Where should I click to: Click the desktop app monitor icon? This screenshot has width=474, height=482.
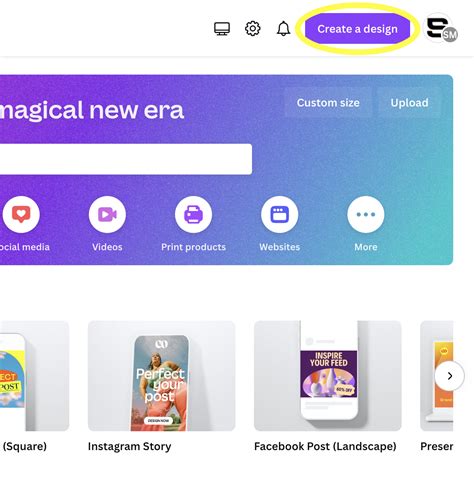pyautogui.click(x=222, y=29)
